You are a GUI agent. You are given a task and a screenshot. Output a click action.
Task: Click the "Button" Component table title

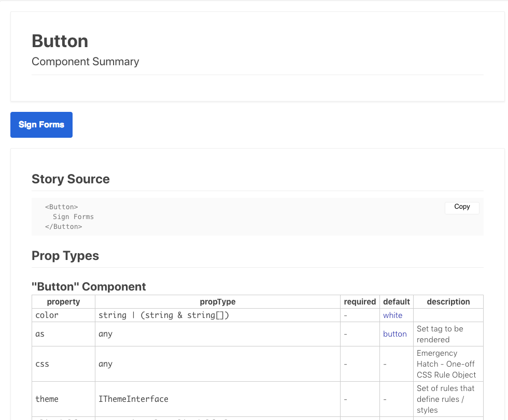tap(89, 287)
